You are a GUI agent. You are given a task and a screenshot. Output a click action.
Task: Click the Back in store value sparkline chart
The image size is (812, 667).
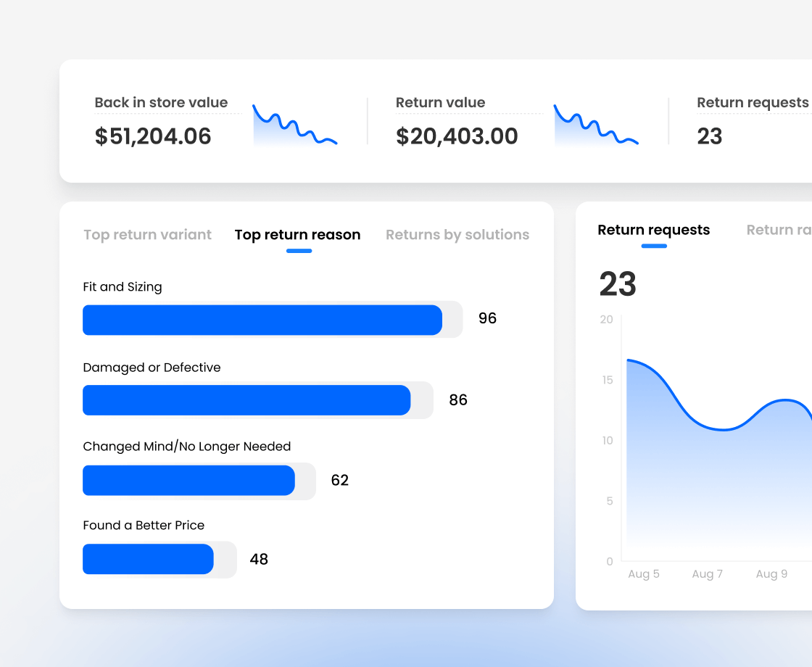(295, 125)
